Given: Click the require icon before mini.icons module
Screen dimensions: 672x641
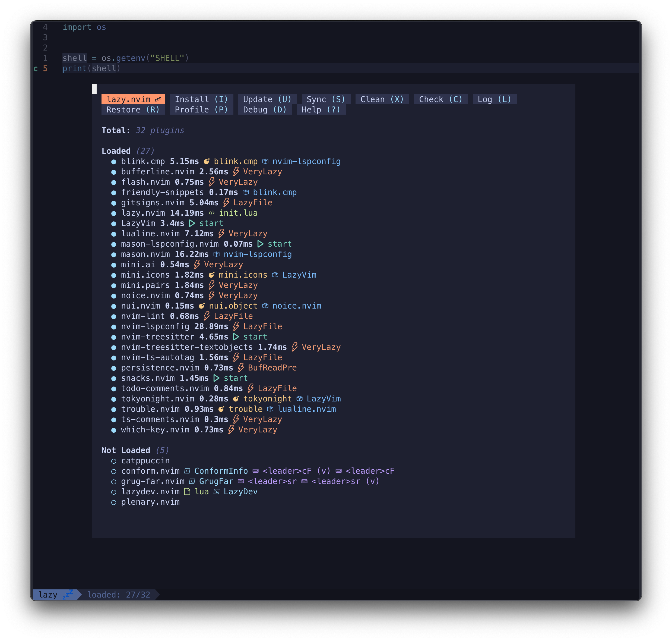Looking at the screenshot, I should [x=211, y=275].
